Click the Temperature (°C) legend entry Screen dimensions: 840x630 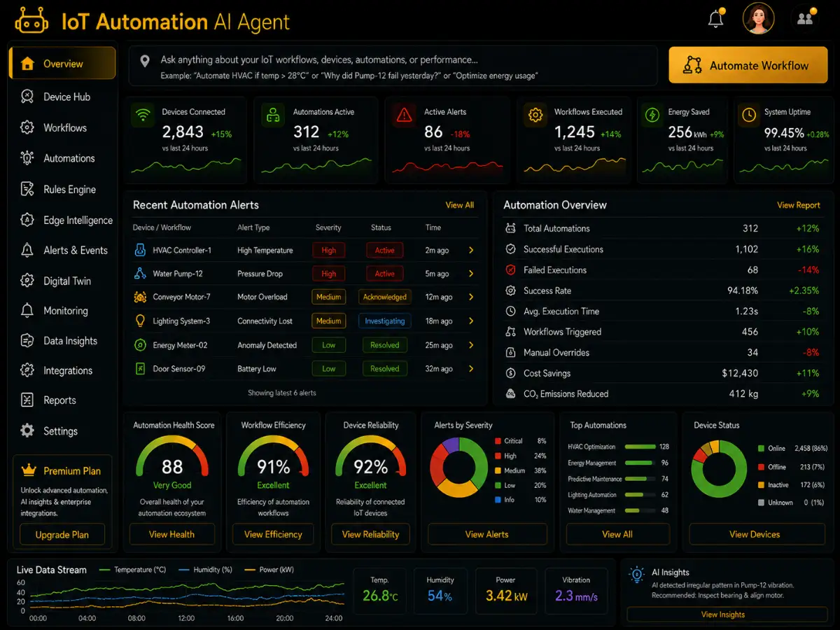click(x=133, y=570)
